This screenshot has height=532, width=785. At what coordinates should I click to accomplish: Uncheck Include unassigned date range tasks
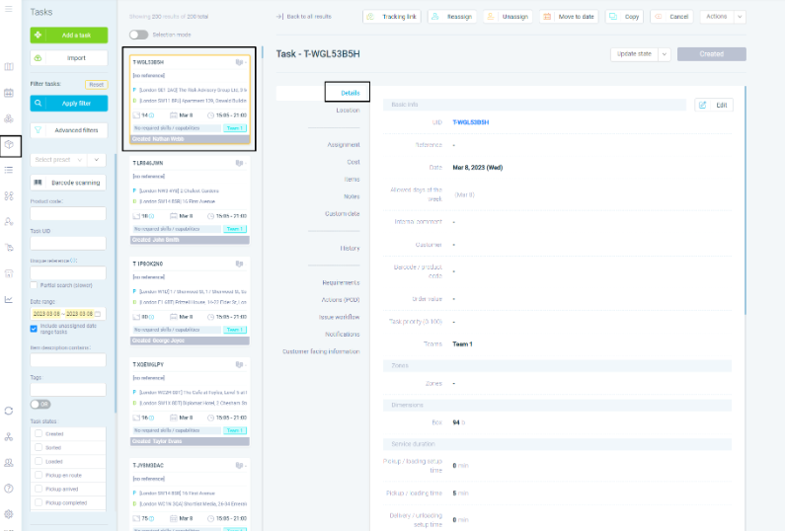point(35,329)
